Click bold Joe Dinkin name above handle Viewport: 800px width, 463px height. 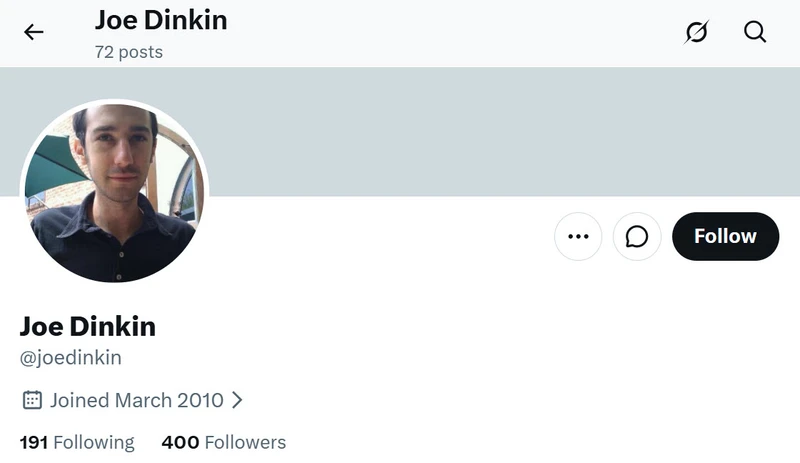tap(88, 326)
